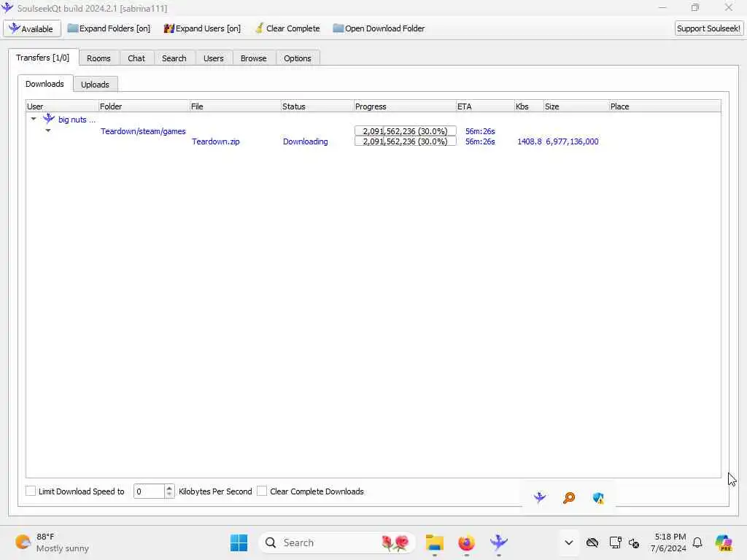Click the display/network tray icon
747x560 pixels.
click(615, 542)
